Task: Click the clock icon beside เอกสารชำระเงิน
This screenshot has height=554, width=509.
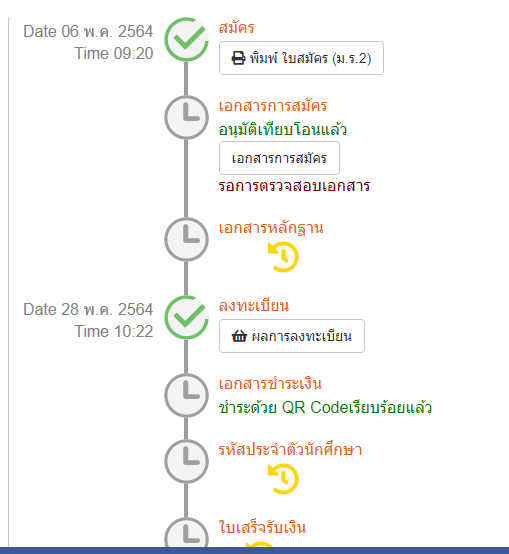Action: 187,395
